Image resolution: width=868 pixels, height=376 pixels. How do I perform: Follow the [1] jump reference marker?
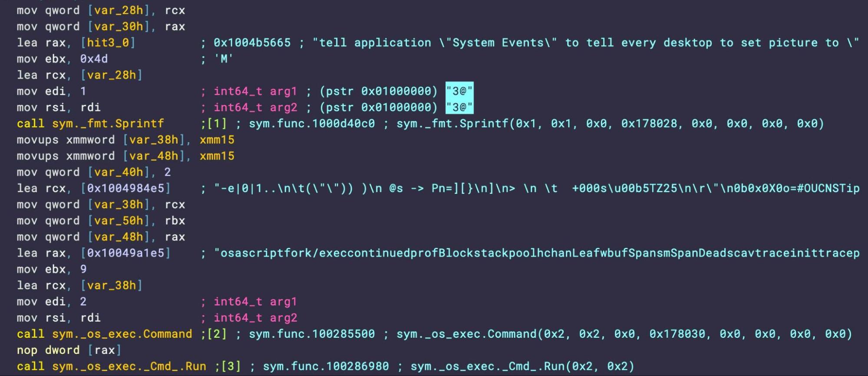click(x=217, y=123)
